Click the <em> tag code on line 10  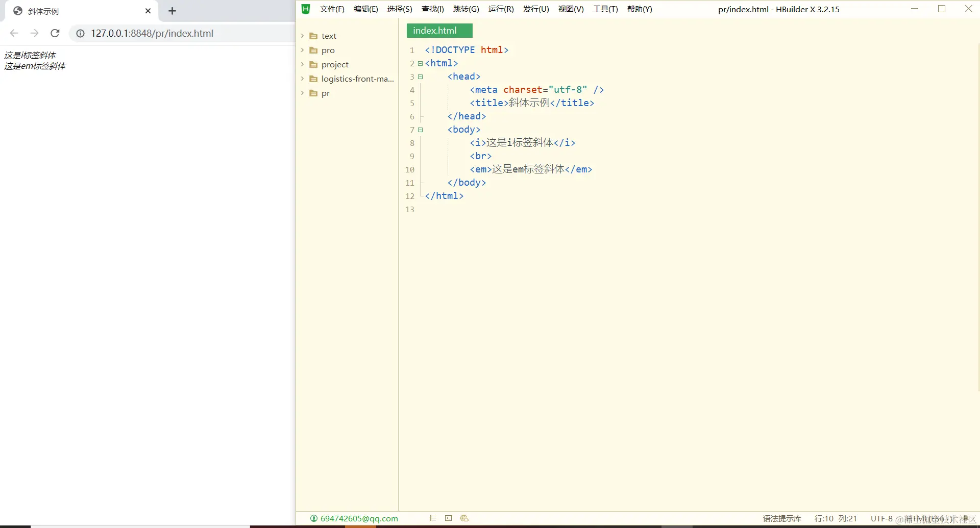click(531, 169)
